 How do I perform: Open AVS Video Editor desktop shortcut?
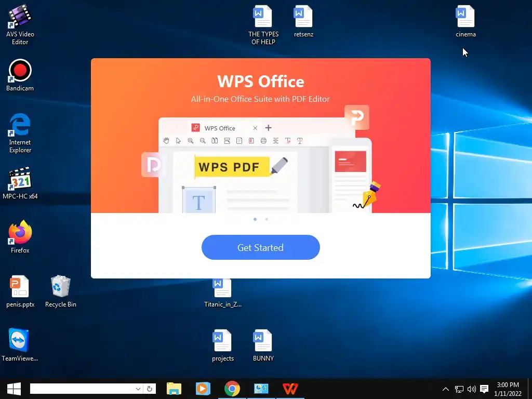20,25
